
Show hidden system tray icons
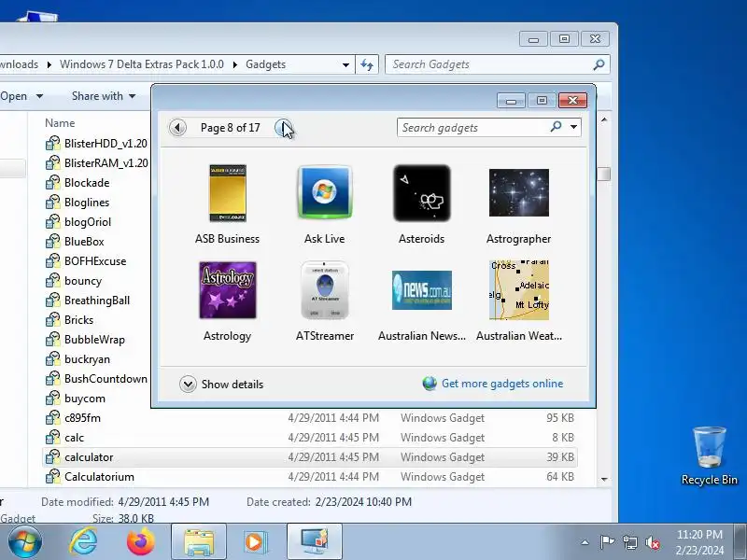585,542
